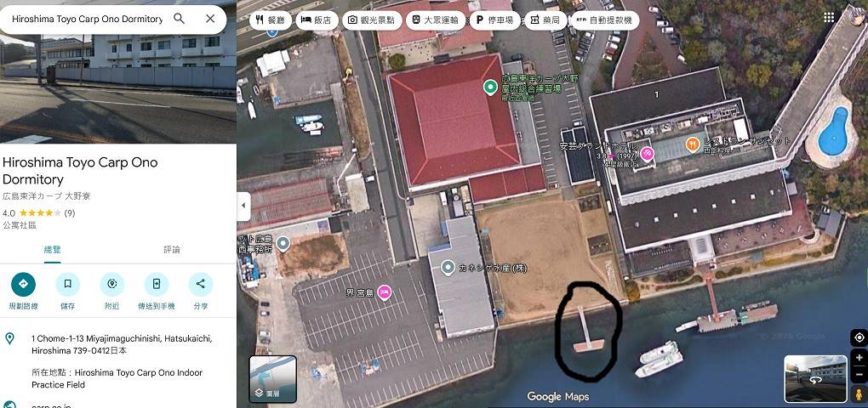Select the Parking (停車場) chip
Image resolution: width=868 pixels, height=408 pixels.
(x=494, y=20)
